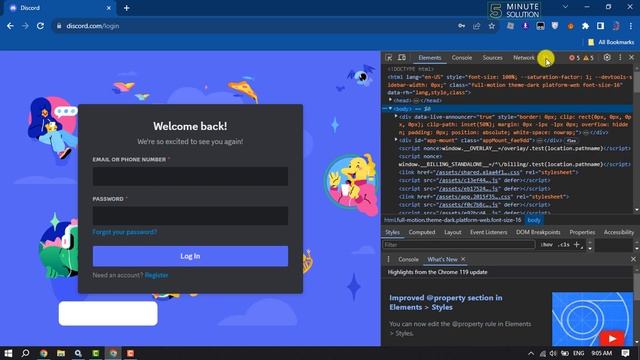Close the bottom drawer panel
This screenshot has height=360, width=640.
633,259
